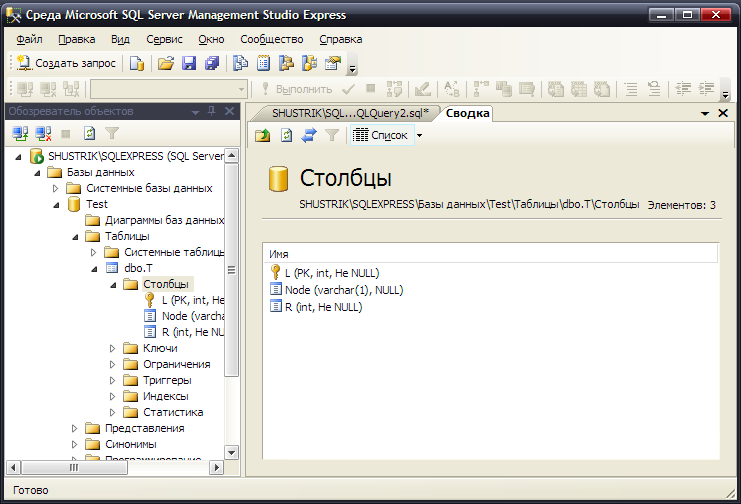Expand Системные базы данных folder
The width and height of the screenshot is (741, 504).
tap(55, 188)
